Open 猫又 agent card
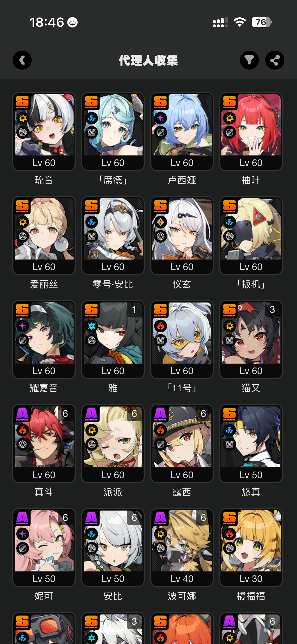This screenshot has height=644, width=297. [251, 340]
